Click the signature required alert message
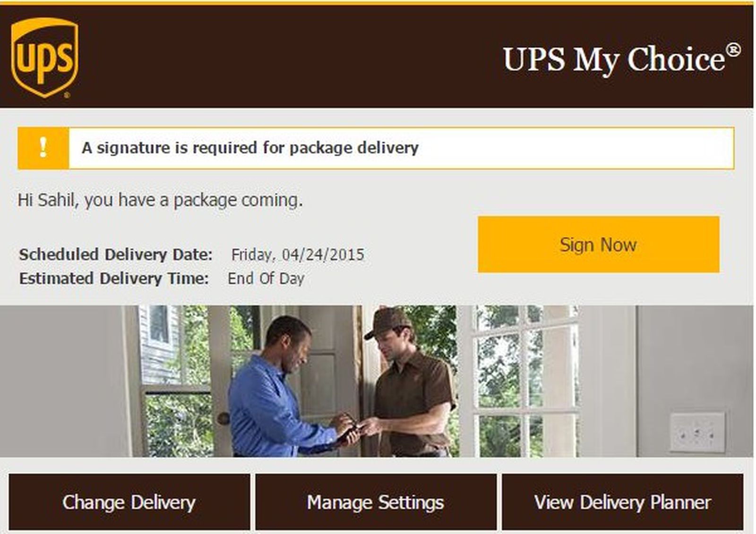The image size is (756, 534). [x=249, y=147]
